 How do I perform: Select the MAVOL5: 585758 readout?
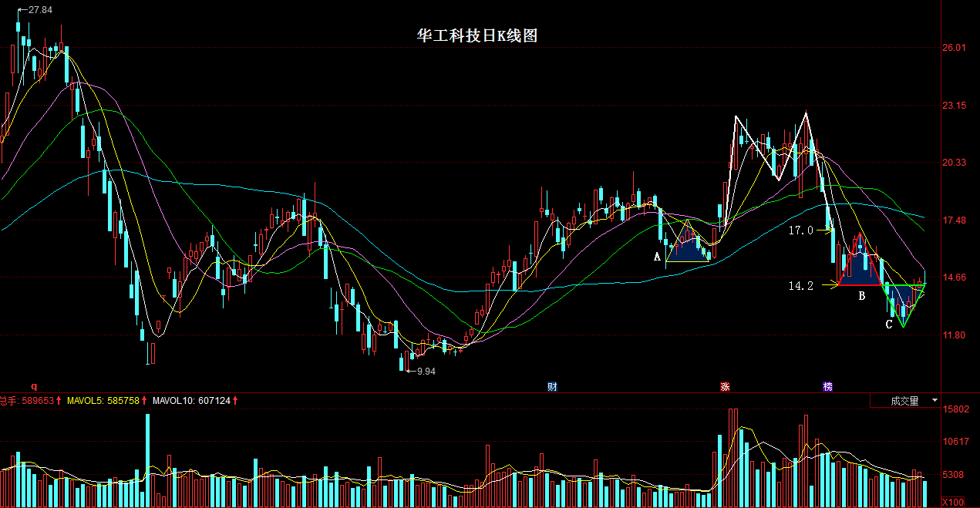pos(103,401)
